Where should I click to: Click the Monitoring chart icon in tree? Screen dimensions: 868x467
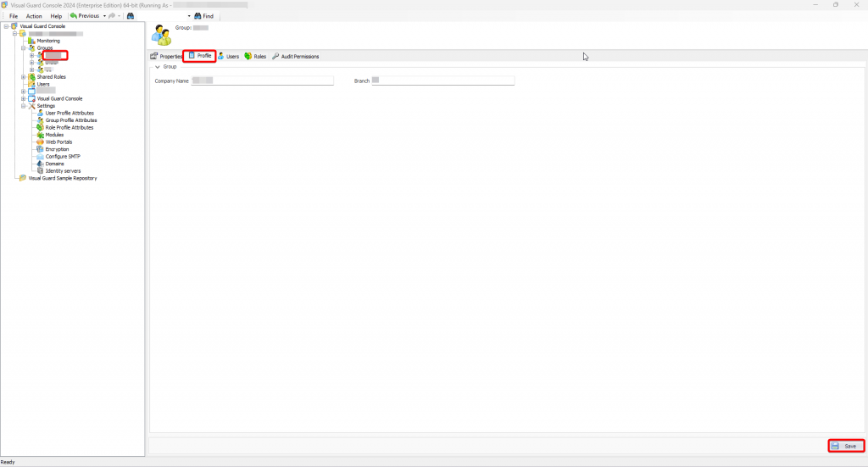click(x=32, y=41)
